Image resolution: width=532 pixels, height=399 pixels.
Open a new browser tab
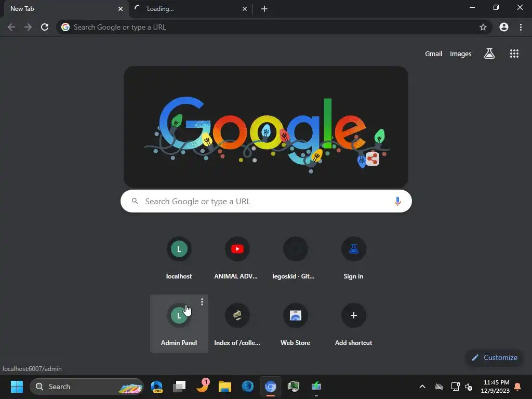[x=264, y=9]
